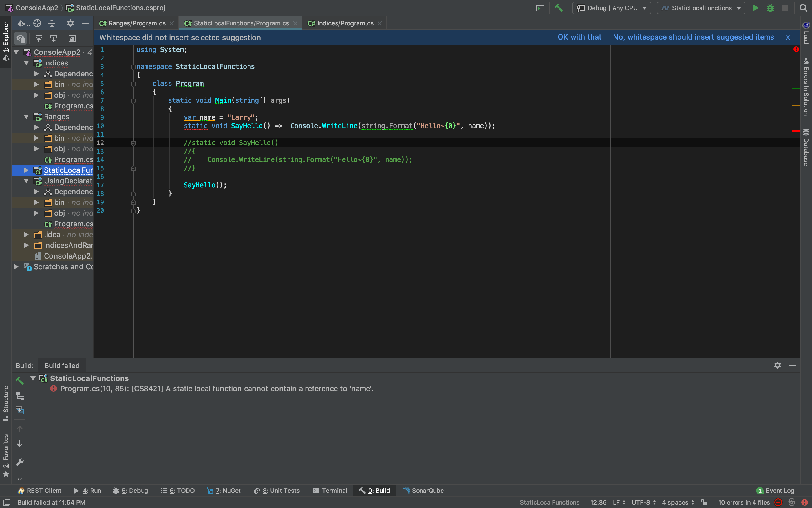Collapse the Indices project node
This screenshot has height=508, width=812.
click(26, 63)
